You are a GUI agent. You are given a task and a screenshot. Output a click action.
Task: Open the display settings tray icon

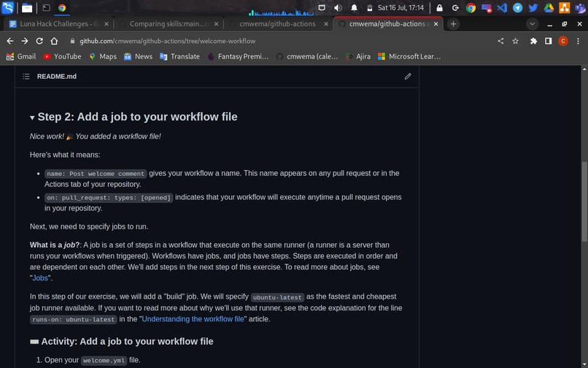pyautogui.click(x=322, y=7)
